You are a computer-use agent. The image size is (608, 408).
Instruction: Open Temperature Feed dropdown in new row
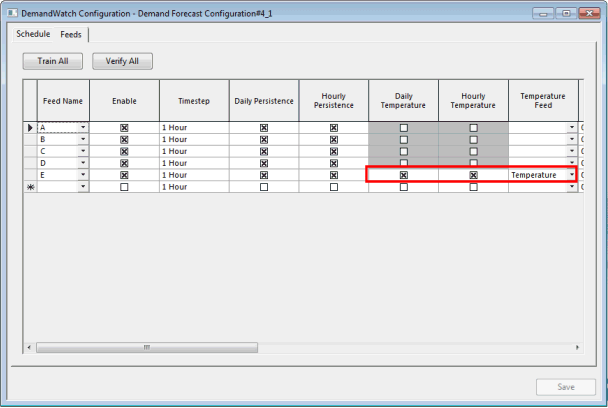click(572, 187)
